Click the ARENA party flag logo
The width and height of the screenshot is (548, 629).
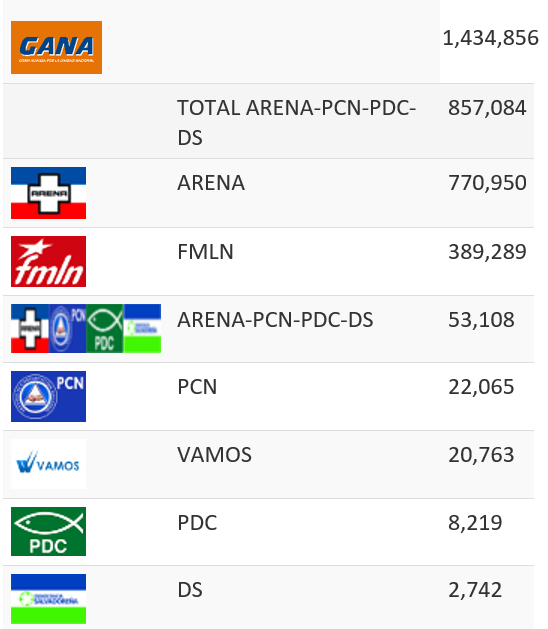click(x=48, y=193)
